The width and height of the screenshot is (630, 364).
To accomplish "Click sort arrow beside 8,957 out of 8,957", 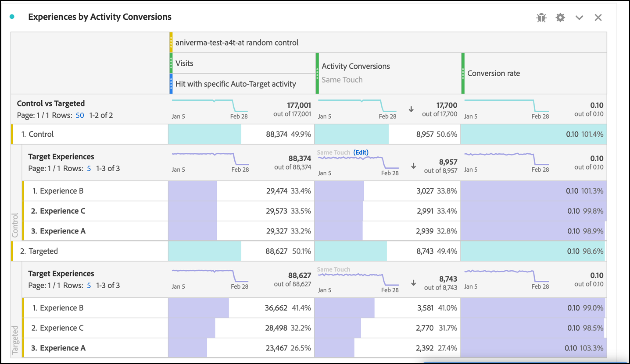I will tap(414, 166).
